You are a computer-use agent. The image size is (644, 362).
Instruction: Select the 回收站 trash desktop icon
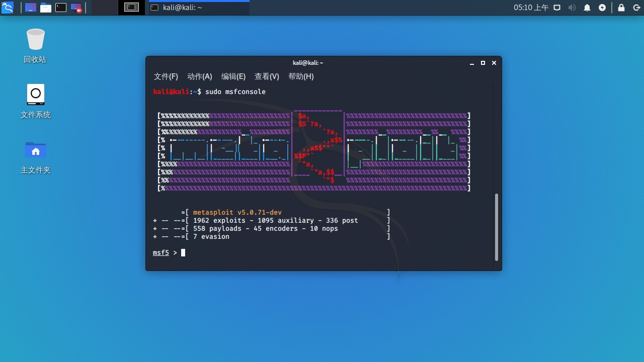tap(35, 46)
